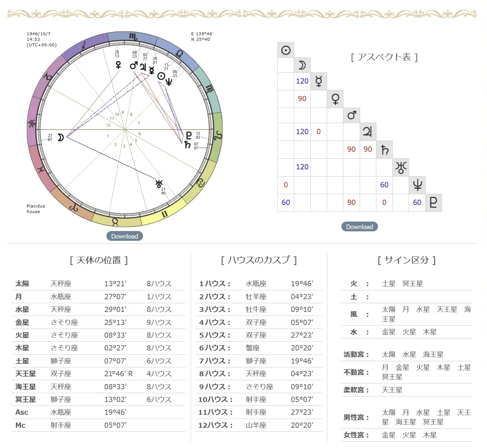Click the Leo sign on the zodiac ring
487x448 pixels.
218,135
